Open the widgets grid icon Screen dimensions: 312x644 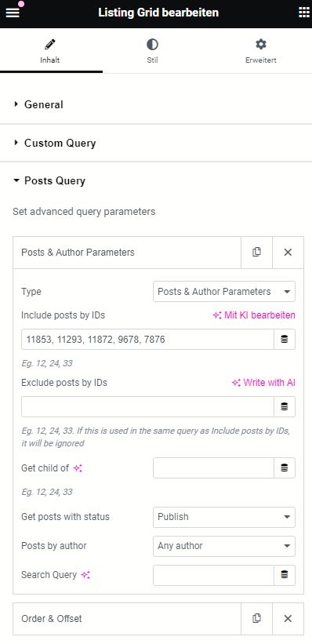pos(304,13)
